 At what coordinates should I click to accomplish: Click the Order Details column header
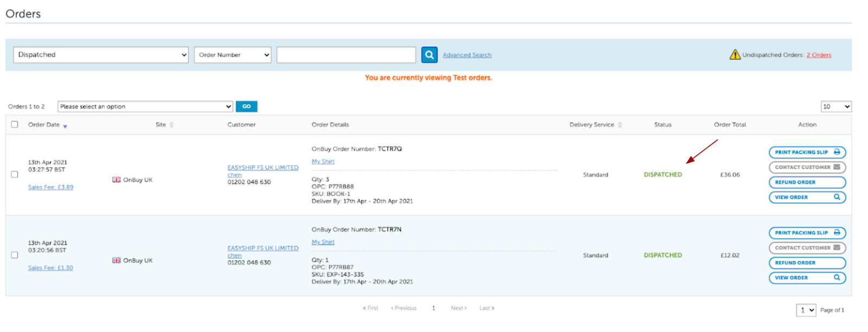pyautogui.click(x=330, y=125)
